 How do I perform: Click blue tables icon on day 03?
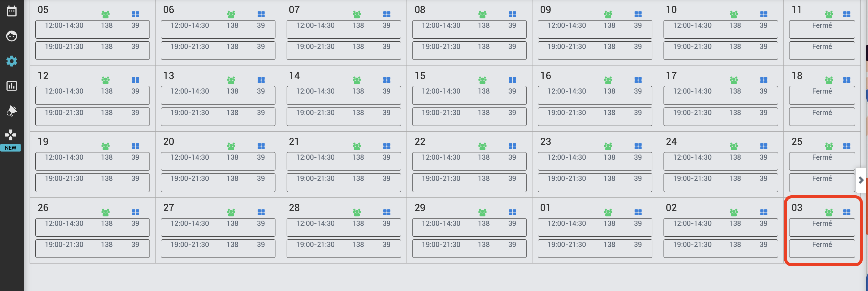[x=847, y=212]
